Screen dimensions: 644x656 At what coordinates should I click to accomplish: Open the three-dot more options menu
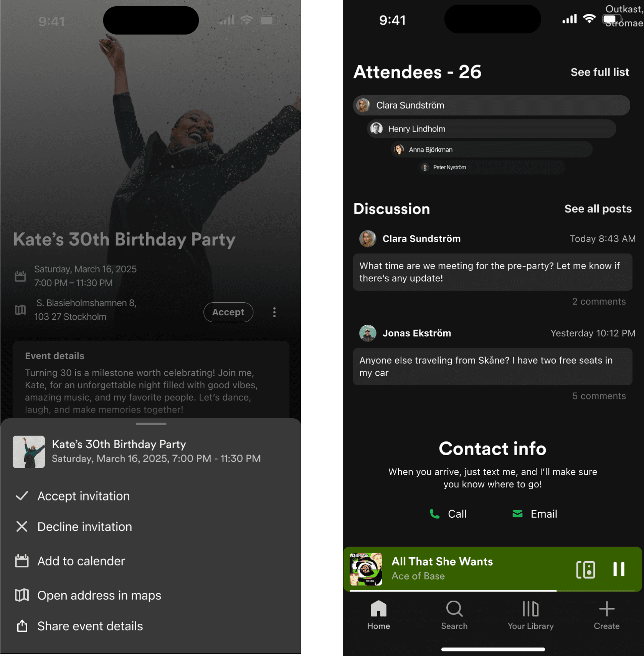(274, 312)
